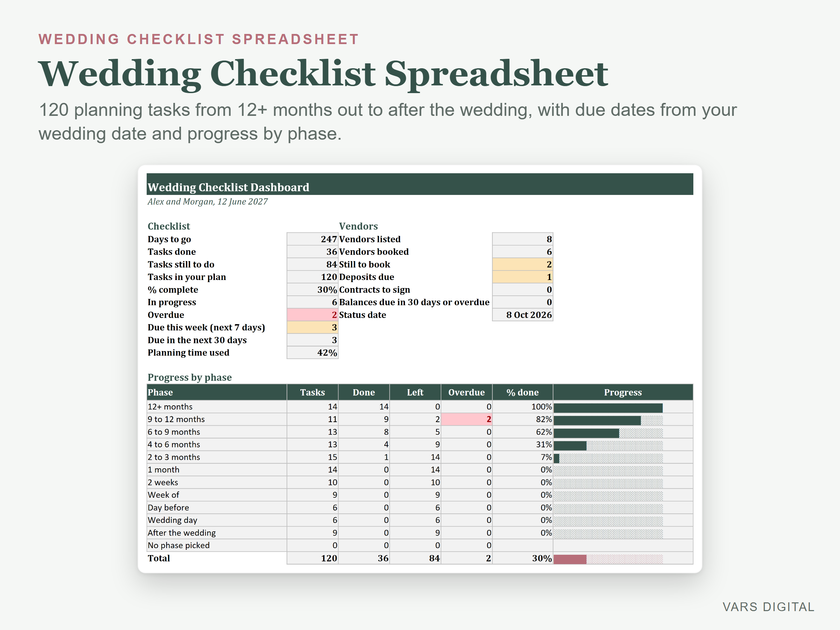Select the Tasks still to do value 84
The image size is (840, 630).
coord(312,264)
